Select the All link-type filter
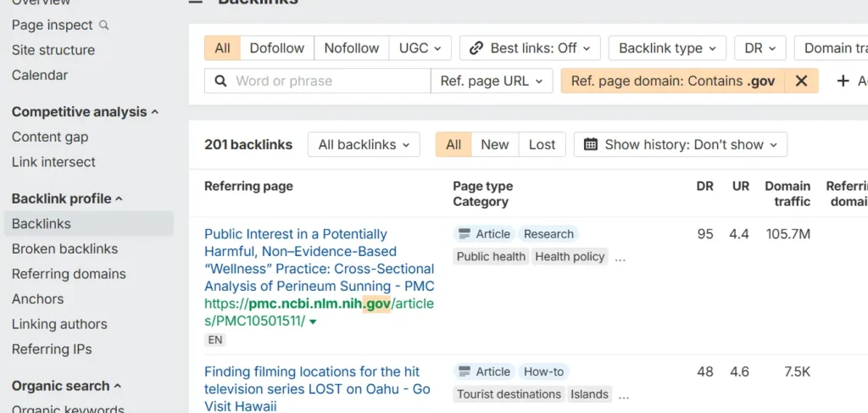Image resolution: width=868 pixels, height=413 pixels. [223, 48]
